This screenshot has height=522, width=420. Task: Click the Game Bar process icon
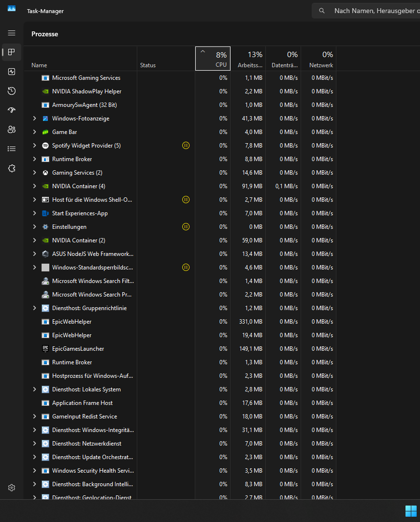[45, 132]
